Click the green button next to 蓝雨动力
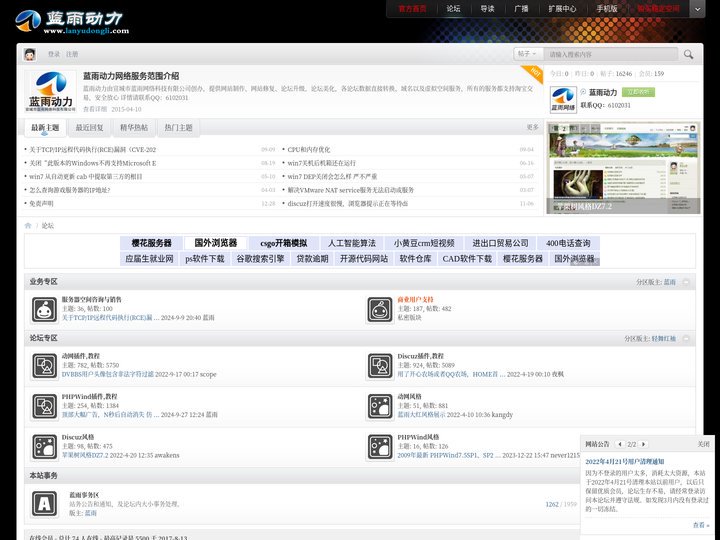The image size is (720, 540). coord(638,92)
